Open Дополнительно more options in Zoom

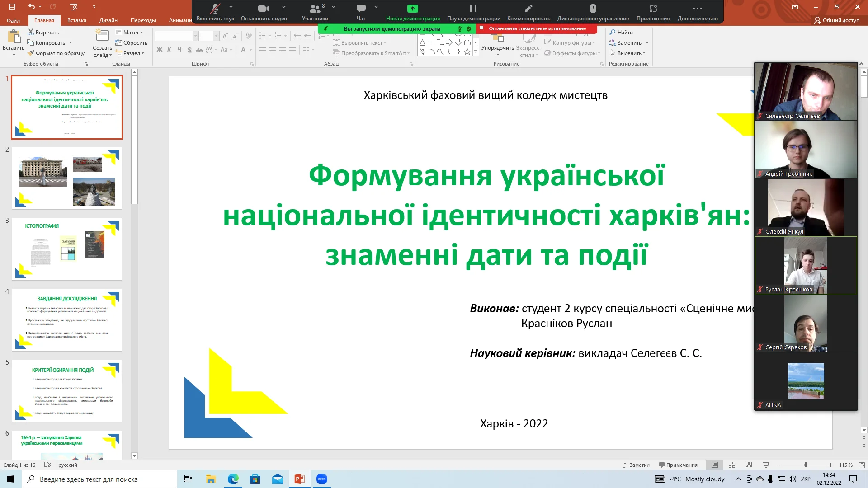click(698, 12)
